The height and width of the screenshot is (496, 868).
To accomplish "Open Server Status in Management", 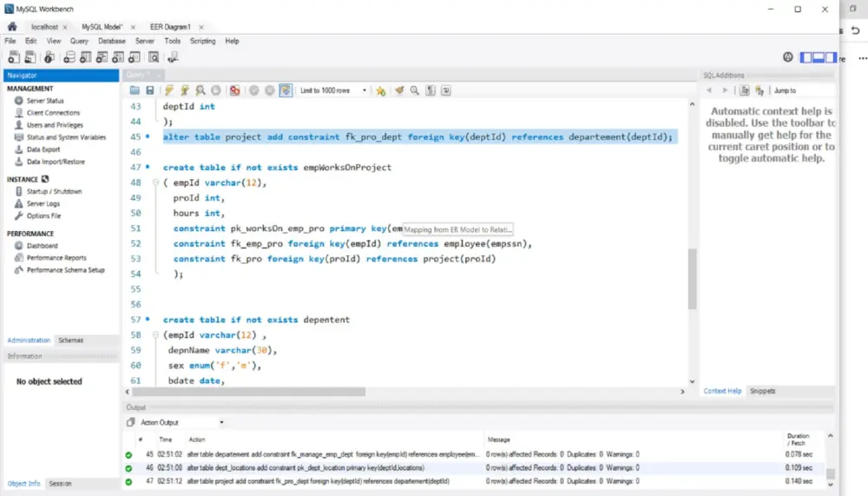I will point(45,101).
